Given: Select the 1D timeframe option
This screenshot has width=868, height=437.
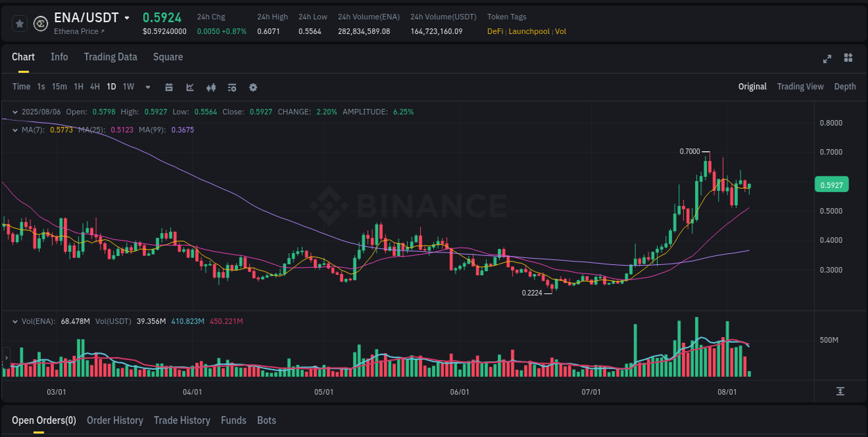Looking at the screenshot, I should coord(111,87).
